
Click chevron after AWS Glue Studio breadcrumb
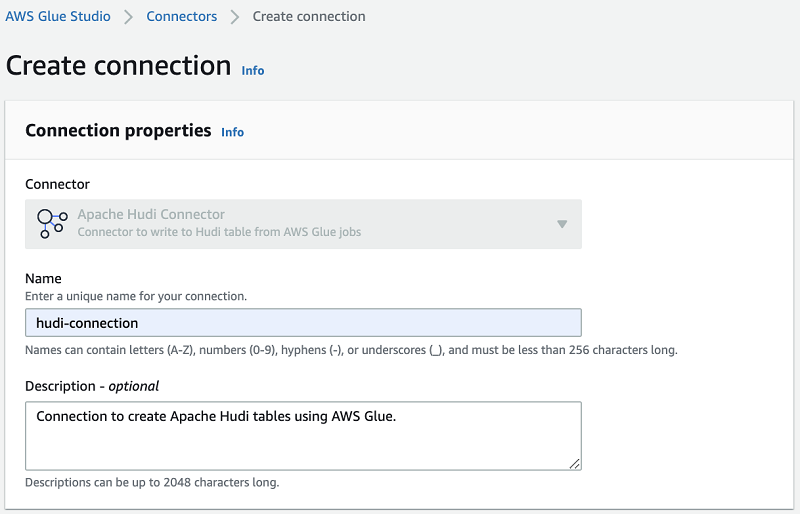[129, 17]
